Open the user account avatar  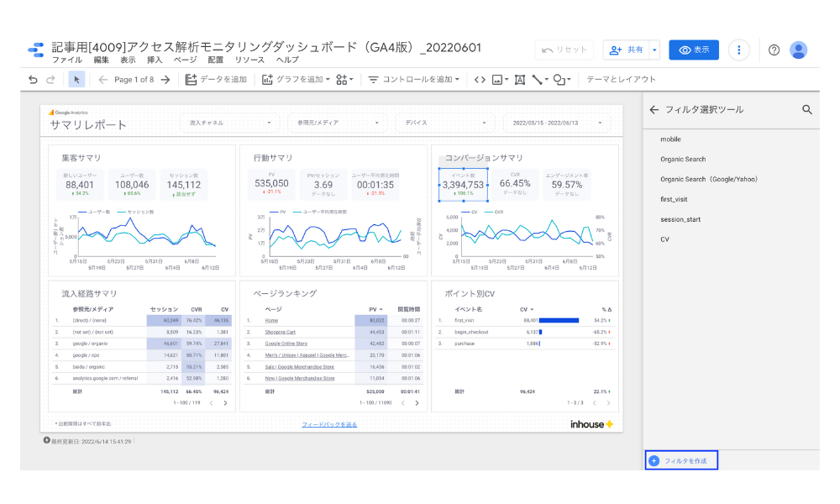[x=798, y=50]
